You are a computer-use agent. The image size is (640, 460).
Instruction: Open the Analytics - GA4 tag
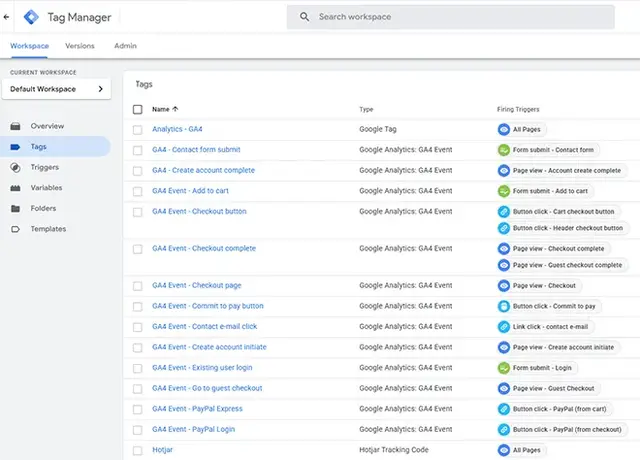point(177,129)
